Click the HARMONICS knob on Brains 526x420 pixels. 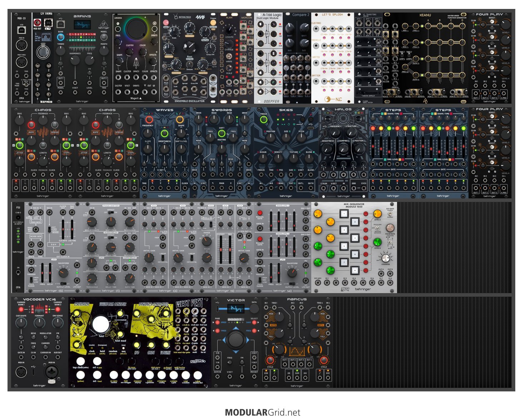tap(75, 60)
